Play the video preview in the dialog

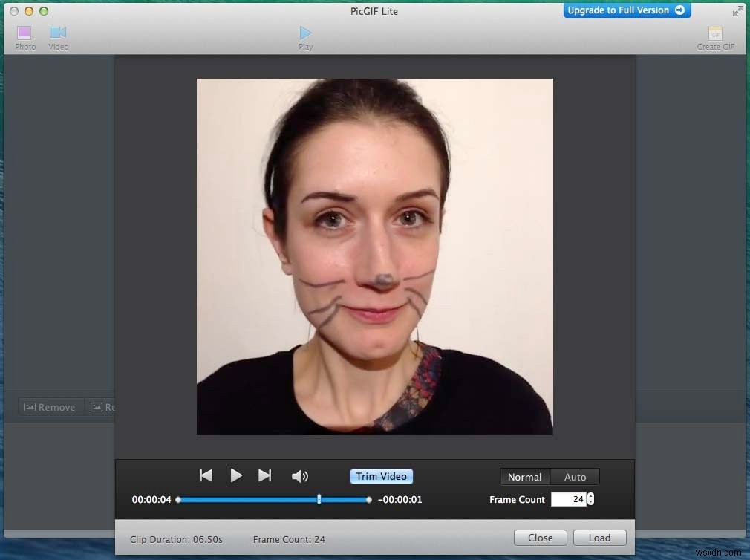[x=236, y=476]
